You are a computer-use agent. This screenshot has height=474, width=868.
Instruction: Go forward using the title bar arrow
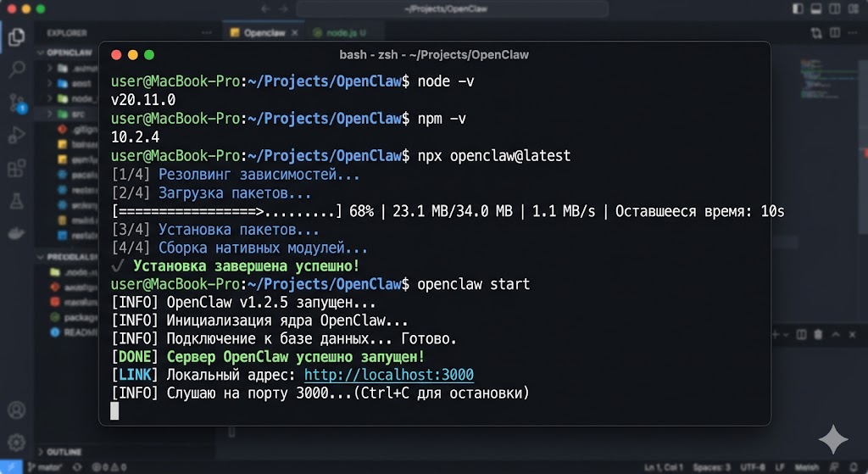284,8
